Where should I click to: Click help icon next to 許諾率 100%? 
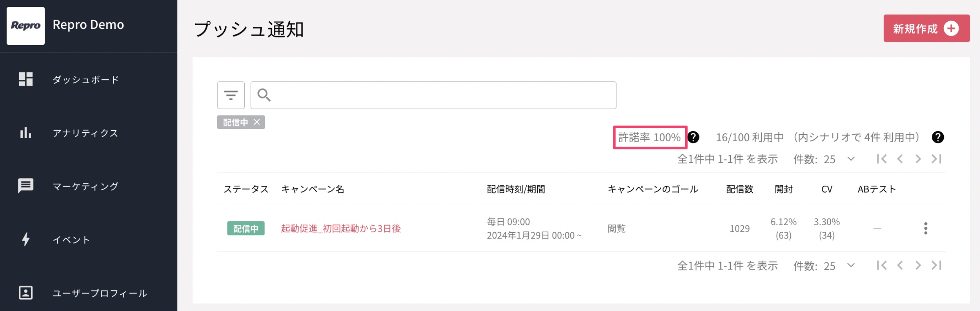pyautogui.click(x=693, y=137)
